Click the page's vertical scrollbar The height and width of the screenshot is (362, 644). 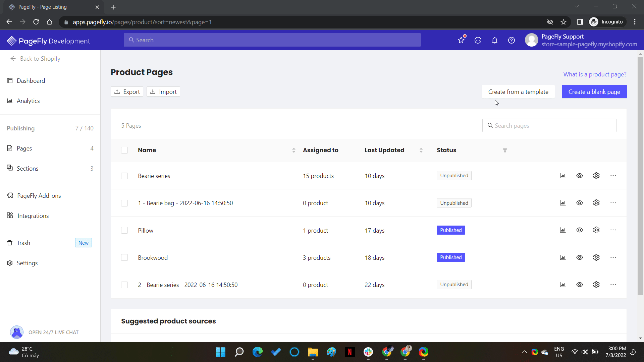click(640, 176)
